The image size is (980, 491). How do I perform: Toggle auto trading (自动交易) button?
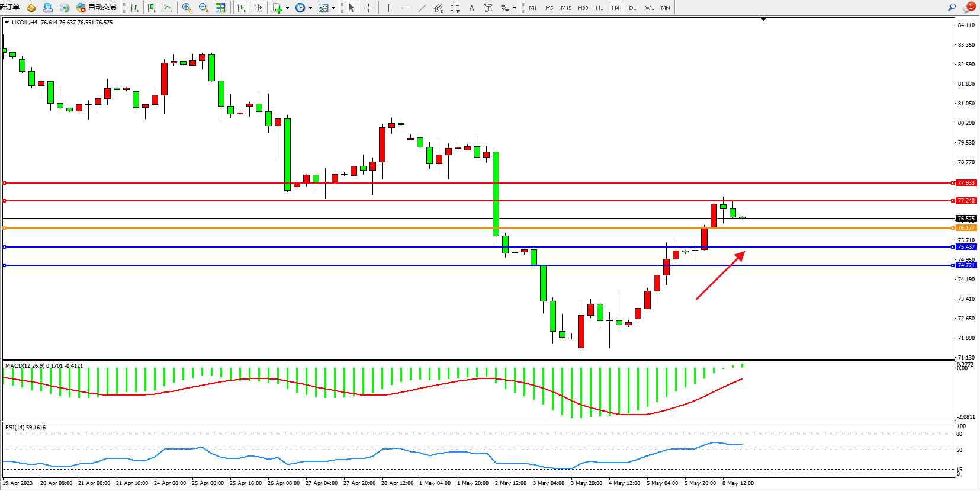coord(97,8)
